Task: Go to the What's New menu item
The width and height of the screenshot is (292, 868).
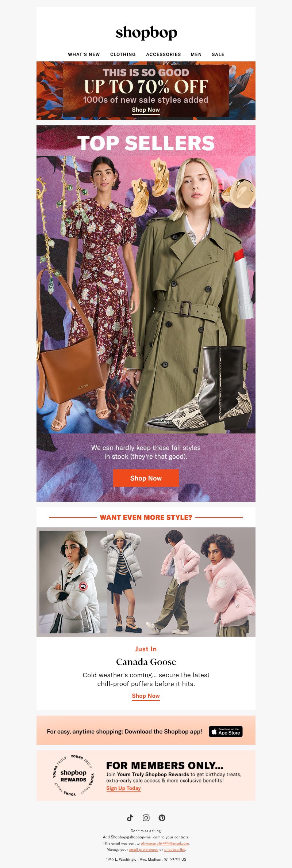Action: (84, 54)
